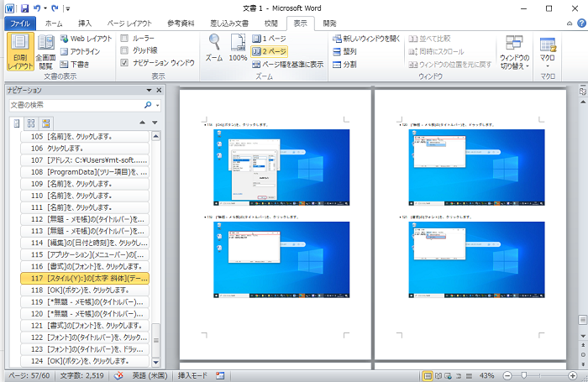Switch to アウトライン view
588x382 pixels.
coord(81,51)
